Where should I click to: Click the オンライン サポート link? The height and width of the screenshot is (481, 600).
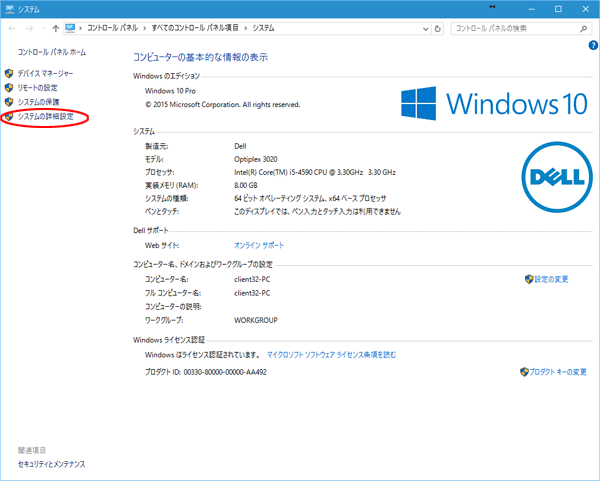[x=259, y=245]
